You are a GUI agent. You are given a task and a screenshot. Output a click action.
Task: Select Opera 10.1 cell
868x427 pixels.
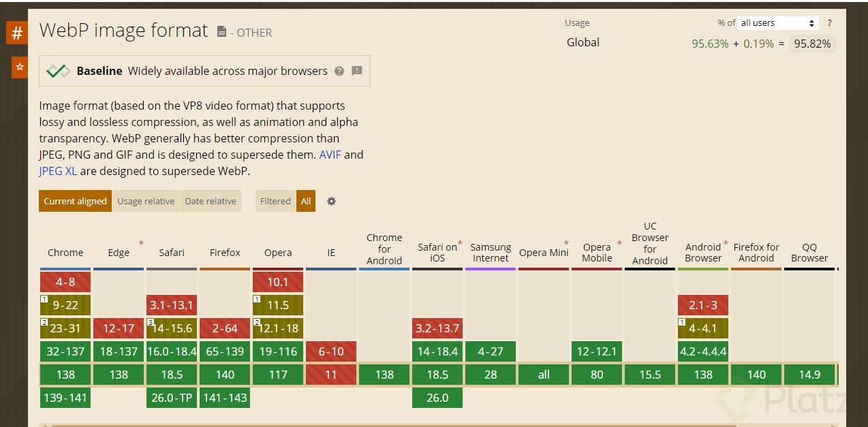(x=278, y=282)
